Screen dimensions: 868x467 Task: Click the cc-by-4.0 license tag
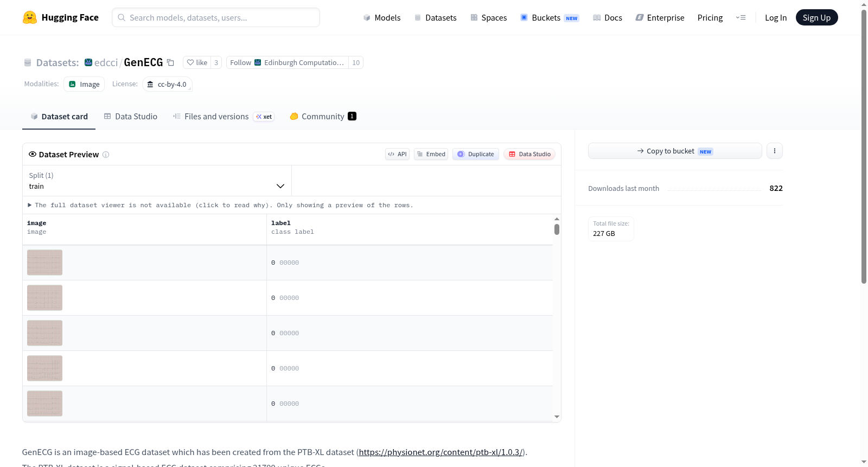click(x=167, y=84)
